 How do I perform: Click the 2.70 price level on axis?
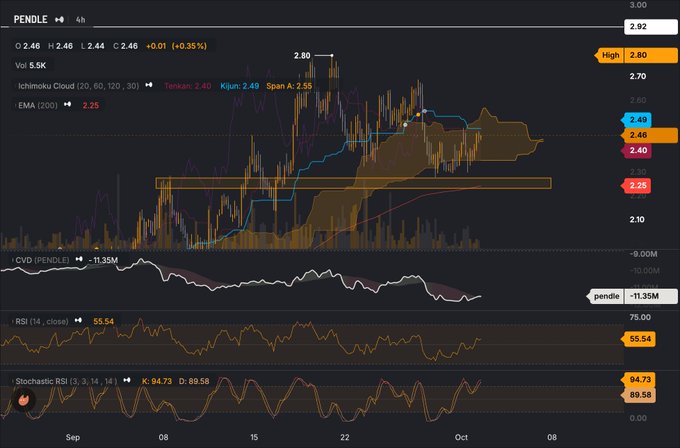point(638,76)
